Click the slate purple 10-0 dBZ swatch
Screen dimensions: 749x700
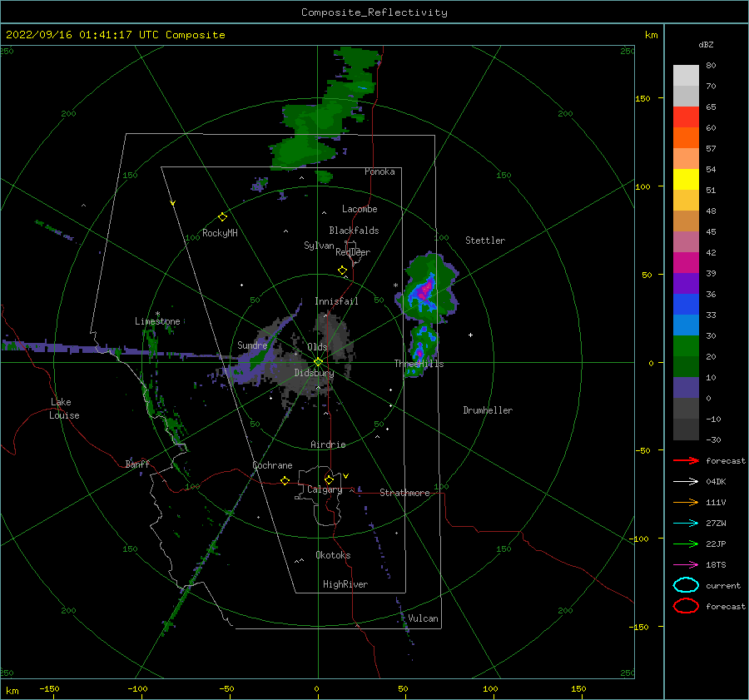click(686, 387)
